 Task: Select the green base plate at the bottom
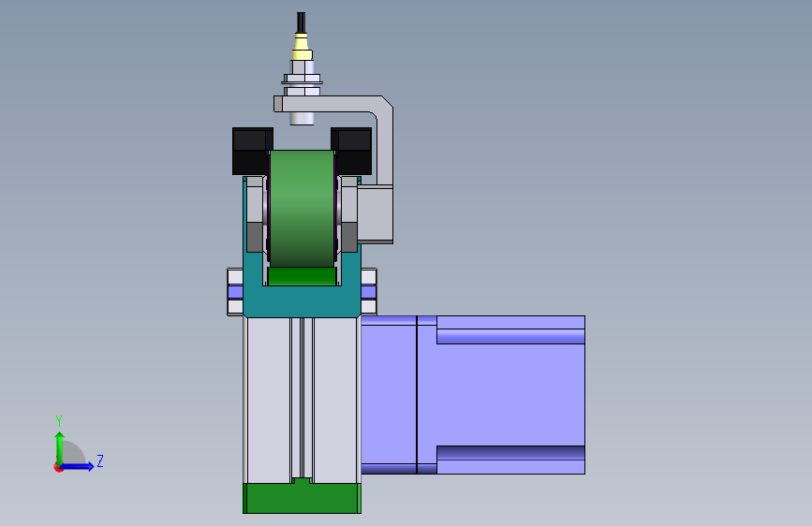(302, 498)
